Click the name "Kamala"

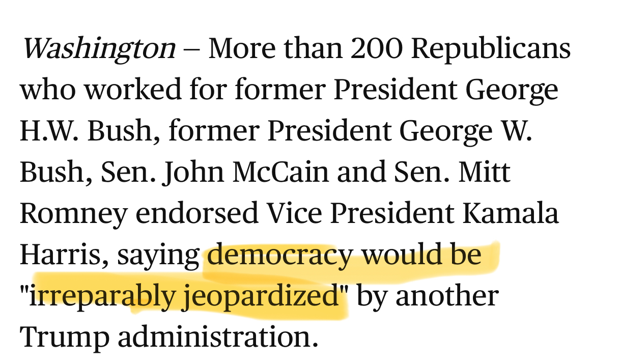[511, 213]
